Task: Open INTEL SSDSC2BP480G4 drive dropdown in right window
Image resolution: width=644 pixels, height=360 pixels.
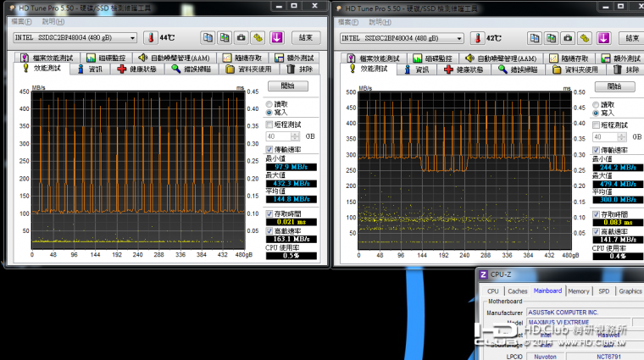Action: coord(402,38)
